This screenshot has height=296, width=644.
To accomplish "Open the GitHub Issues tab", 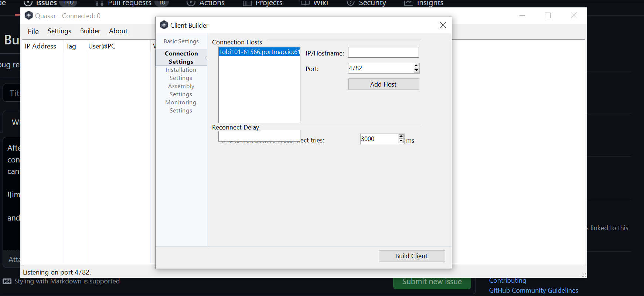I will (x=50, y=3).
